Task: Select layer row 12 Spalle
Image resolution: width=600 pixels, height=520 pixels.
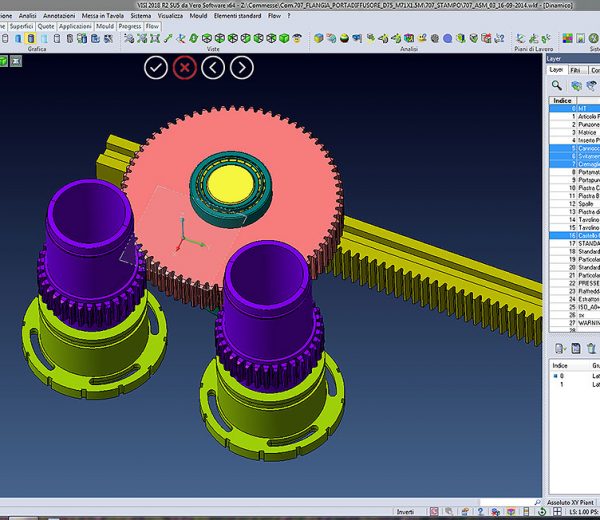Action: click(575, 204)
